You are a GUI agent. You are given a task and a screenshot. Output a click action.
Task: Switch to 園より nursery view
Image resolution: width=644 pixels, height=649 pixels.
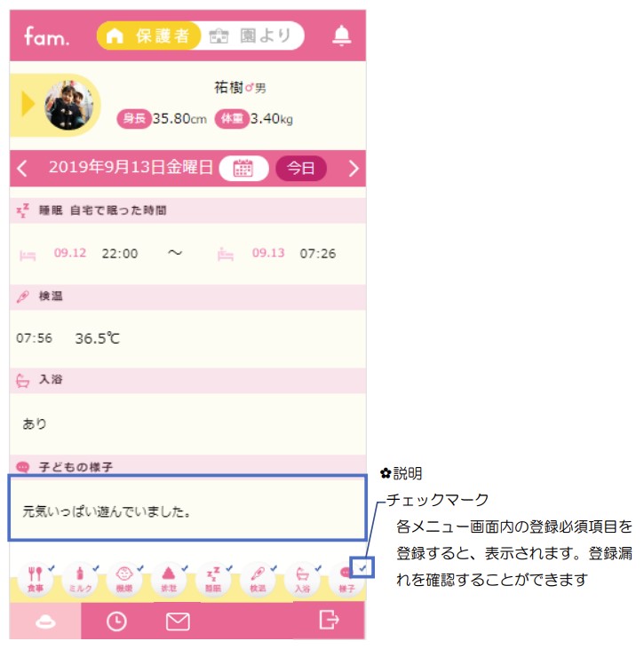point(252,36)
